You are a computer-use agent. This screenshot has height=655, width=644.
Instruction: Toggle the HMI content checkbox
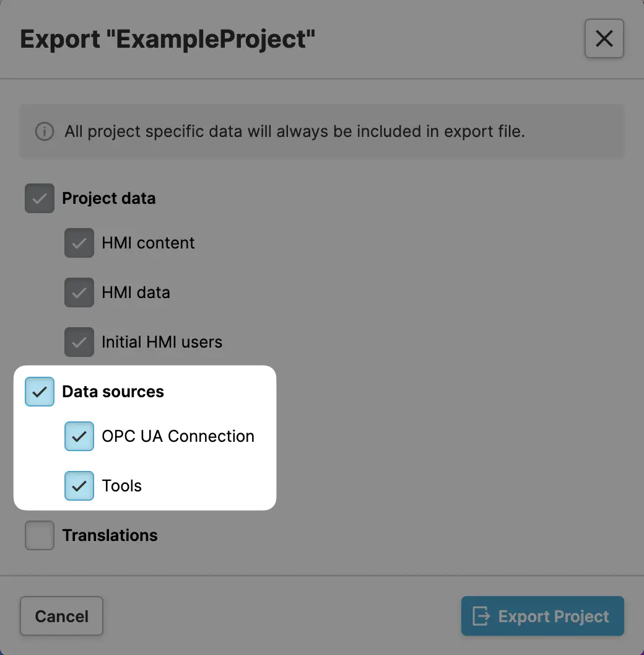pos(79,243)
